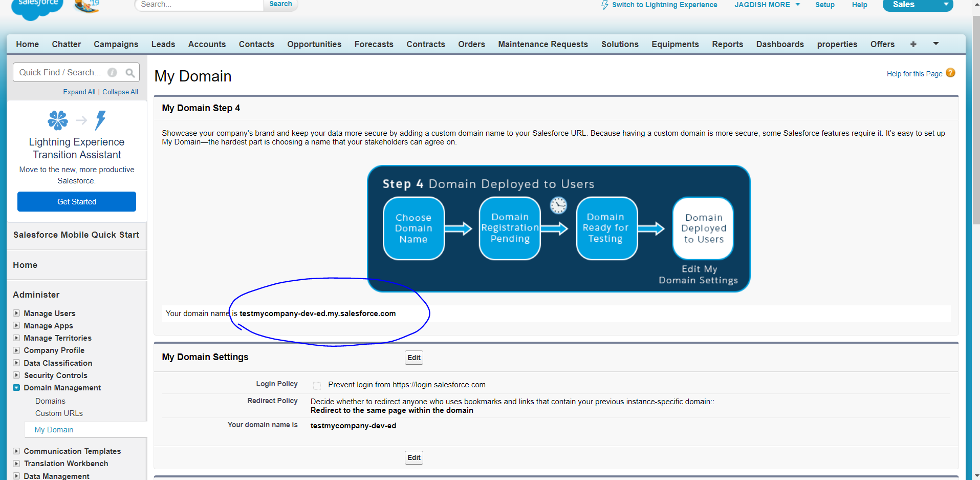Screen dimensions: 980x480
Task: Open the Equipments tab
Action: click(675, 44)
